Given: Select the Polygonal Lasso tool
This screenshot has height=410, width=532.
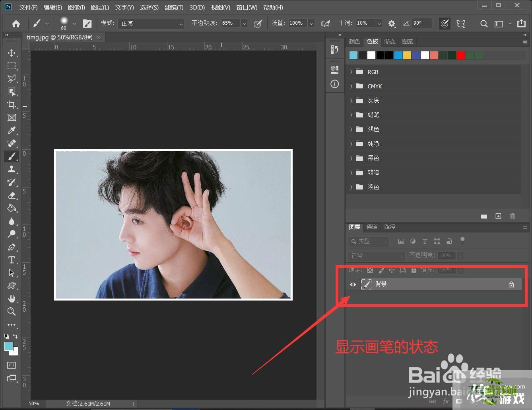Looking at the screenshot, I should click(12, 78).
